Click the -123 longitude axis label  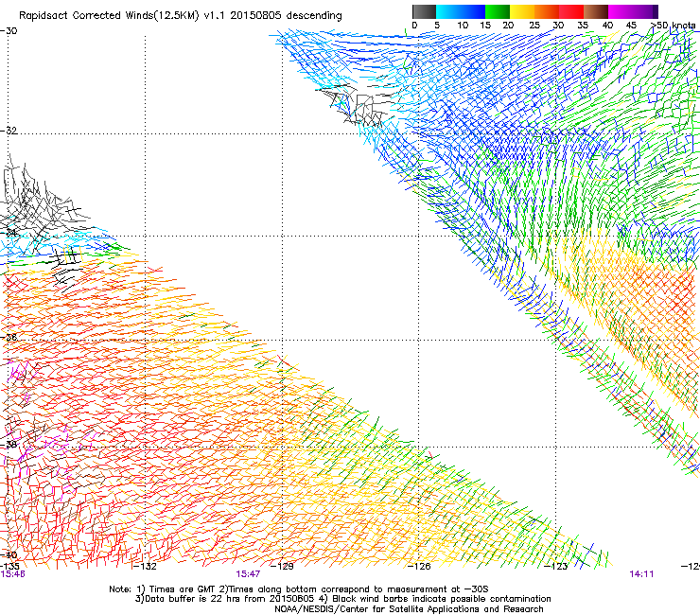pos(555,567)
